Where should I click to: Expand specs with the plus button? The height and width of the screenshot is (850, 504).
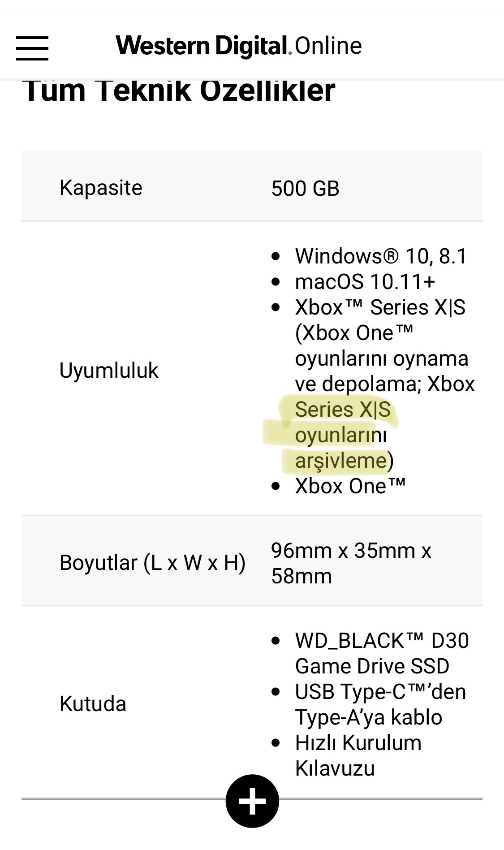pos(252,801)
